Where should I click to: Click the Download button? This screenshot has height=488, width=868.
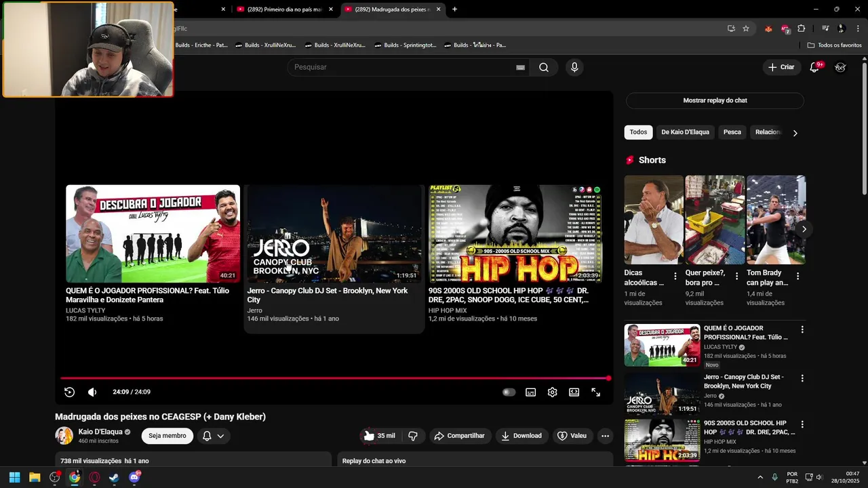521,436
